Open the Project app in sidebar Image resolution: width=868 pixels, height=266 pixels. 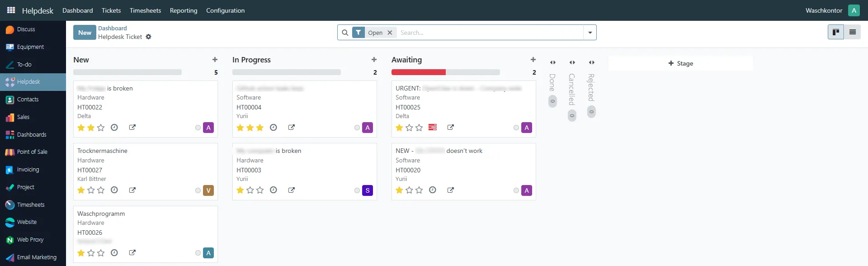point(33,187)
